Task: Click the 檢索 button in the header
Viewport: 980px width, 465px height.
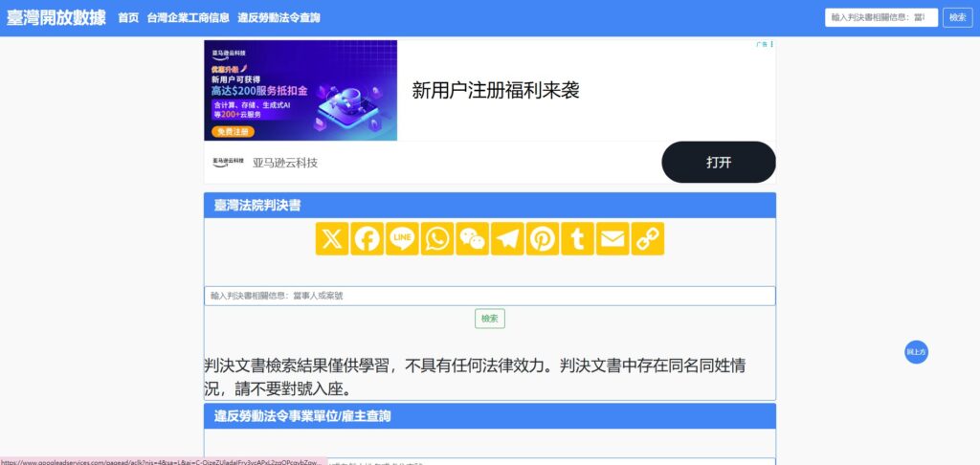Action: (957, 17)
